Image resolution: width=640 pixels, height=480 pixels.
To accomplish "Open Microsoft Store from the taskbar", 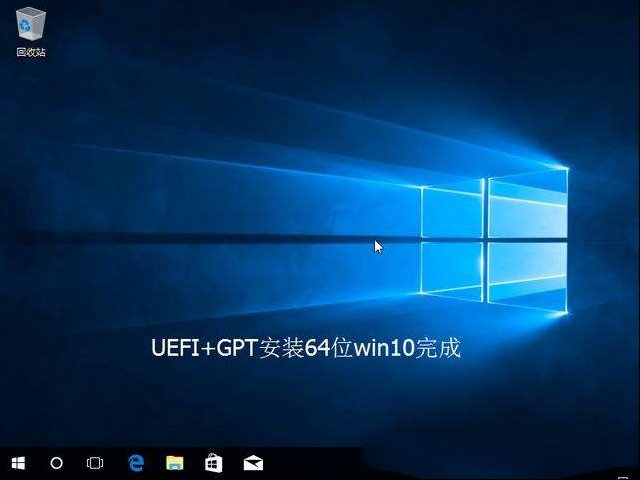I will (213, 463).
